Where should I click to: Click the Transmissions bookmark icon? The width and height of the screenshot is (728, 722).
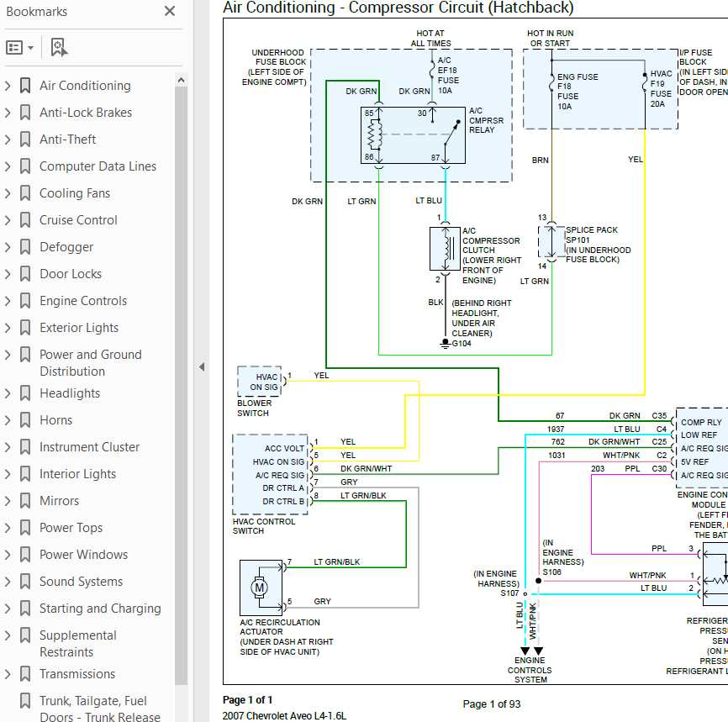tap(25, 675)
